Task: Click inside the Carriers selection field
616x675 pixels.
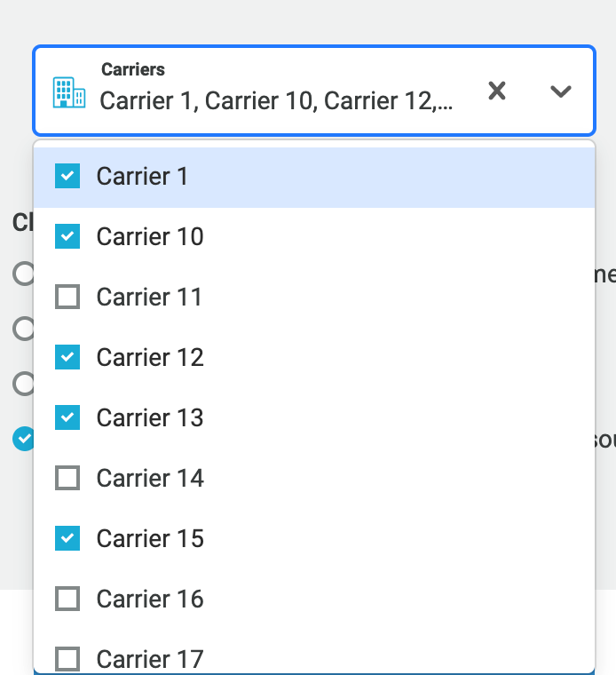Action: click(275, 100)
